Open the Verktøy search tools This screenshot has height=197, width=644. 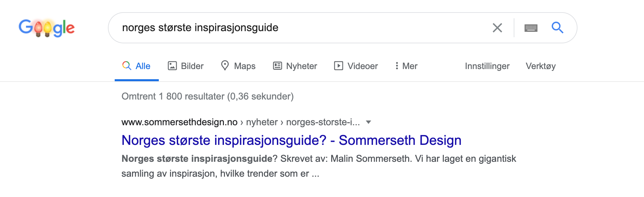541,66
